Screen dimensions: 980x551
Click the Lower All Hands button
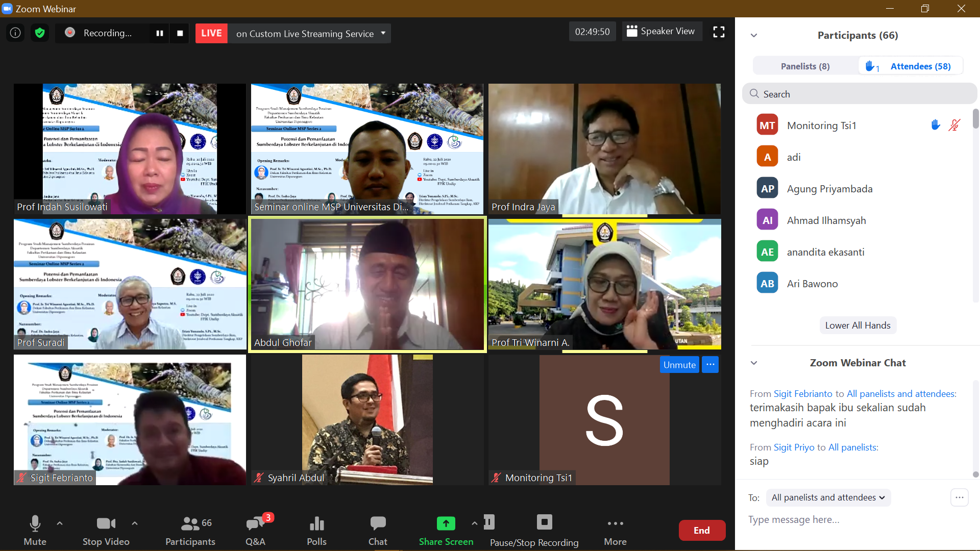(x=857, y=325)
